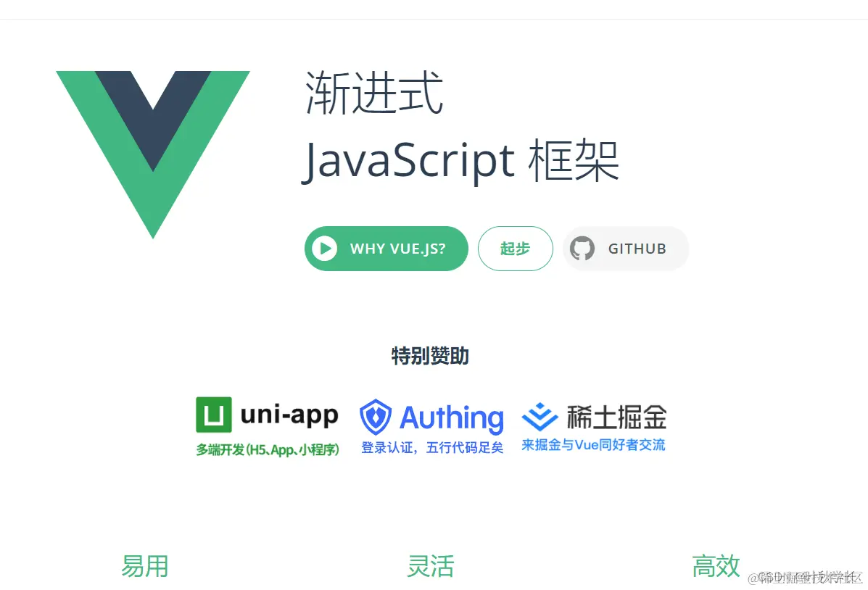Open the Authing sponsor wordmark
The image size is (868, 590).
(452, 418)
